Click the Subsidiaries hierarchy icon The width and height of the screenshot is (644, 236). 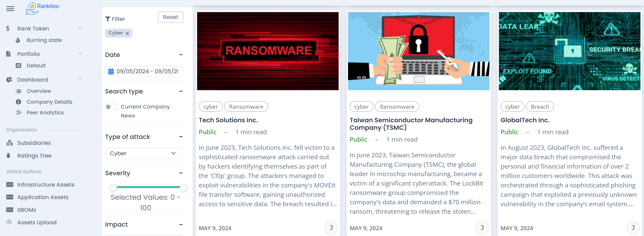(x=10, y=143)
